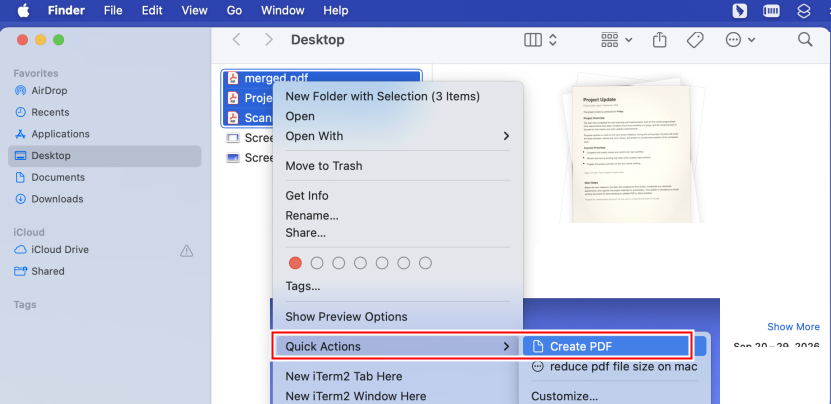This screenshot has width=831, height=404.
Task: Select iCloud Drive in the sidebar
Action: pos(104,250)
